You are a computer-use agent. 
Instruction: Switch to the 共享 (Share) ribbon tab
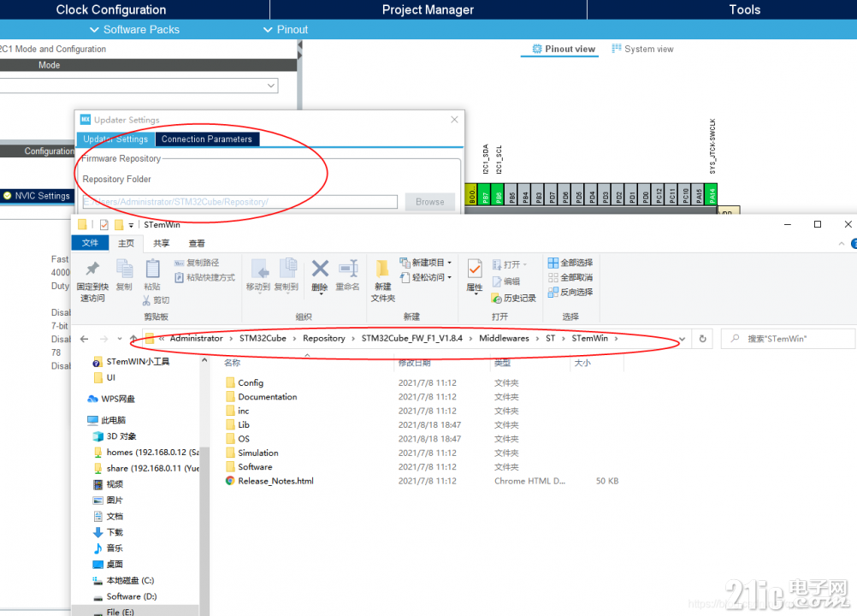162,244
